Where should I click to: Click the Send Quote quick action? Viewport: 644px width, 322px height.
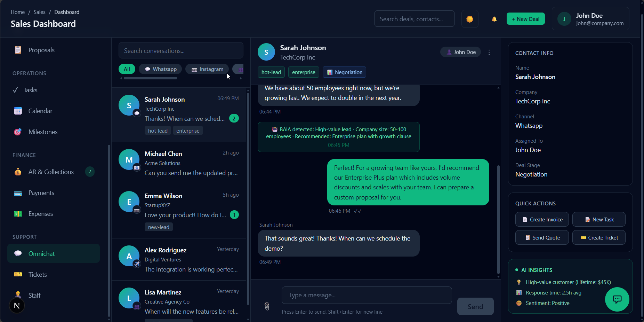pos(542,237)
